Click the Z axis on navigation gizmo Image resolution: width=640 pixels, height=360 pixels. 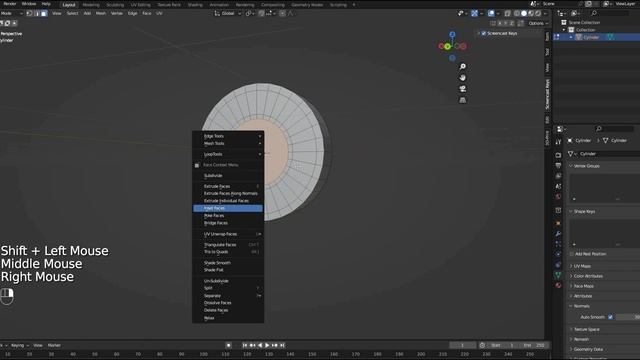452,35
